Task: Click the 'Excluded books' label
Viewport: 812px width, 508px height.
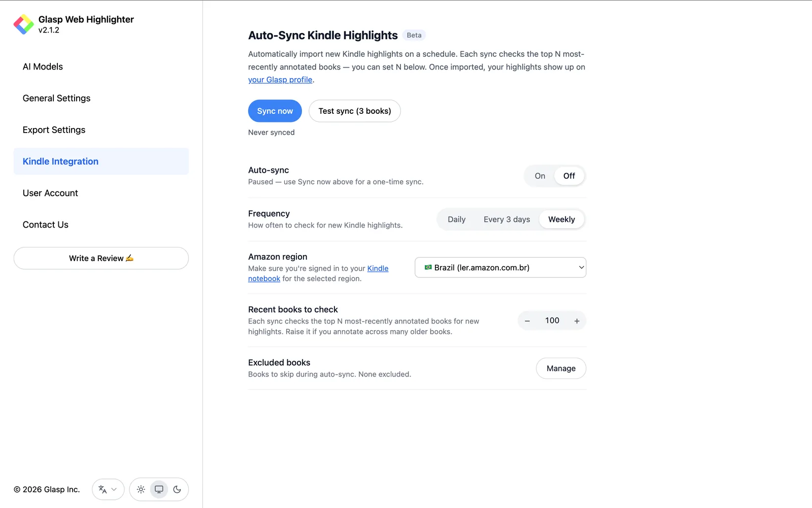Action: [x=279, y=362]
